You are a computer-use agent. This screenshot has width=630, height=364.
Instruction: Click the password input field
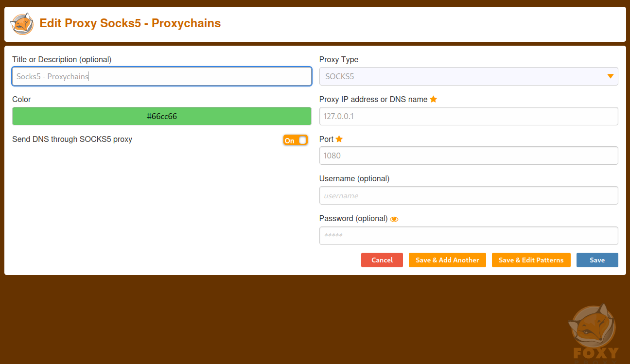468,236
